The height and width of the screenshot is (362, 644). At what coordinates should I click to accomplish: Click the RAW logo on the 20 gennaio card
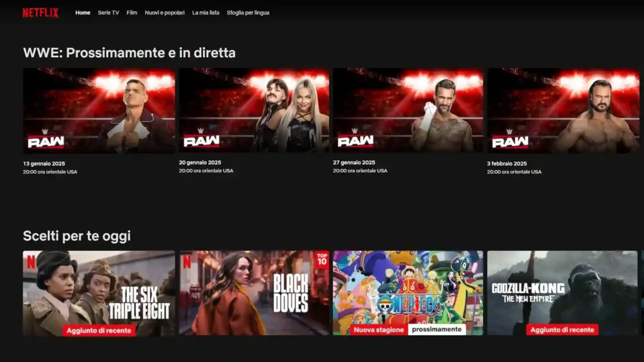point(201,138)
